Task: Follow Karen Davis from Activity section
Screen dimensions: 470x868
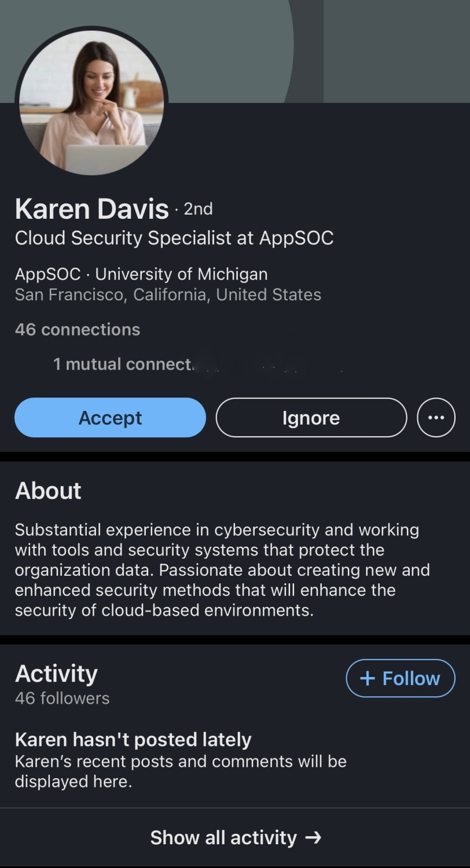Action: pyautogui.click(x=401, y=678)
